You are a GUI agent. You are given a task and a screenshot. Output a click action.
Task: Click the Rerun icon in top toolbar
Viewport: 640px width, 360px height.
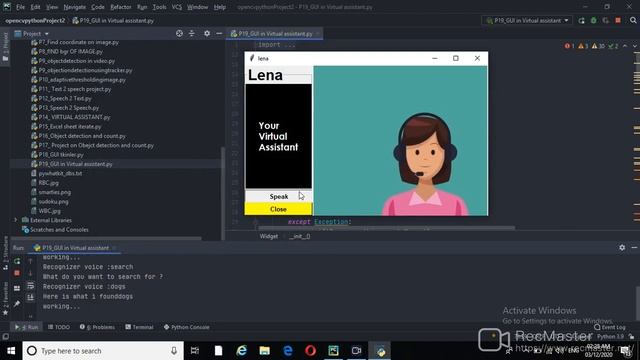581,20
